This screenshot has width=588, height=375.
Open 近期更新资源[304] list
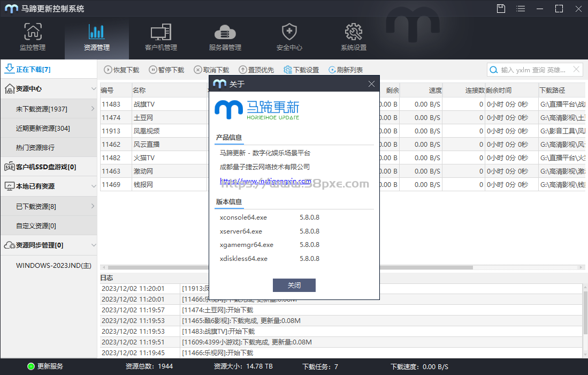coord(49,129)
